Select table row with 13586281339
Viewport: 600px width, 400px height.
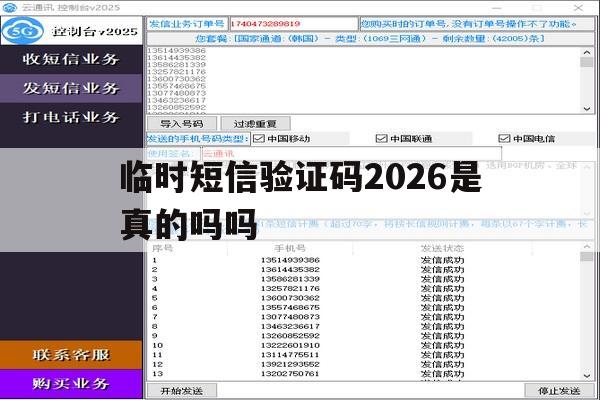coord(364,279)
